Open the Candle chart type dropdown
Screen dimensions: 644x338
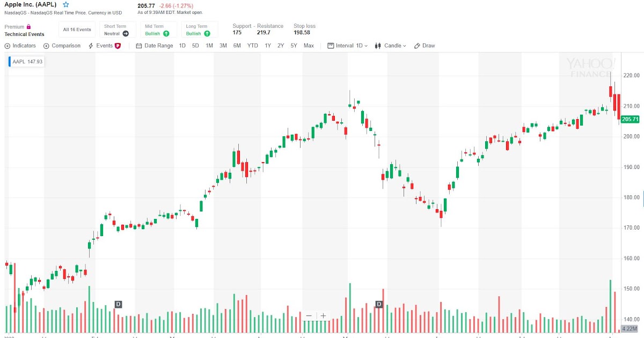[x=391, y=46]
